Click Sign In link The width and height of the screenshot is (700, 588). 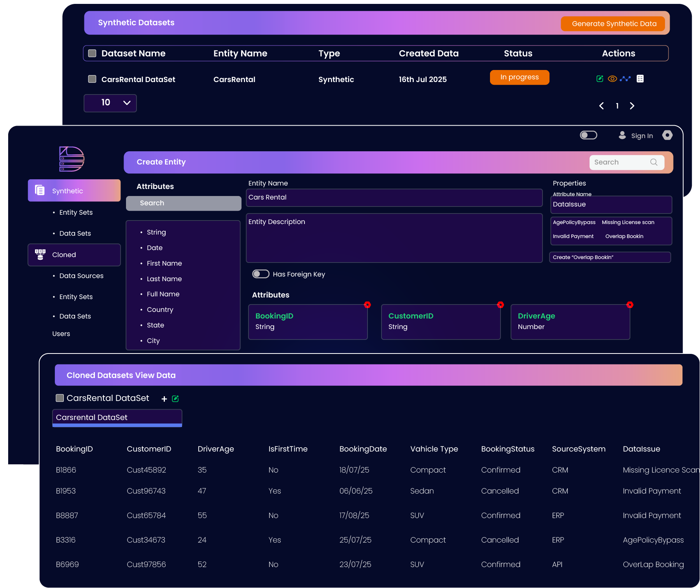642,136
